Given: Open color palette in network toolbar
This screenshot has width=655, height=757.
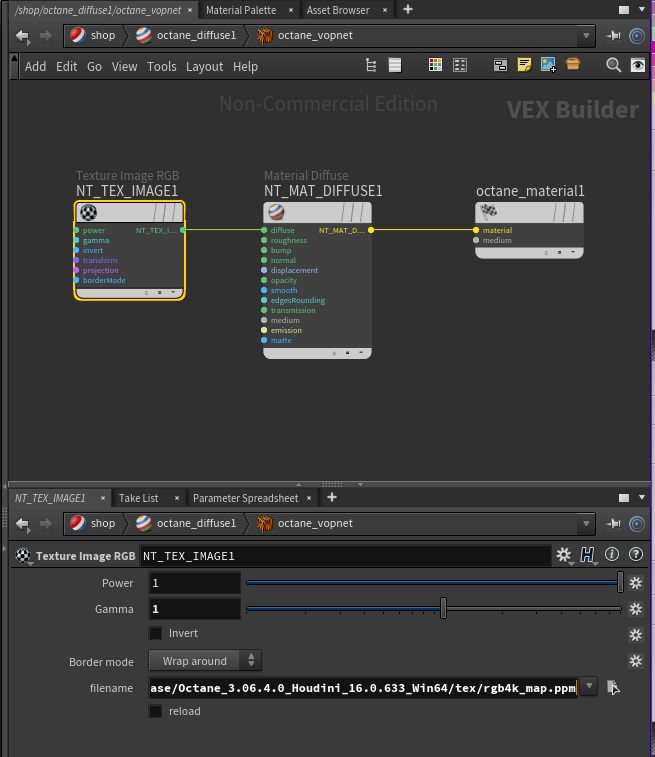Looking at the screenshot, I should click(435, 65).
